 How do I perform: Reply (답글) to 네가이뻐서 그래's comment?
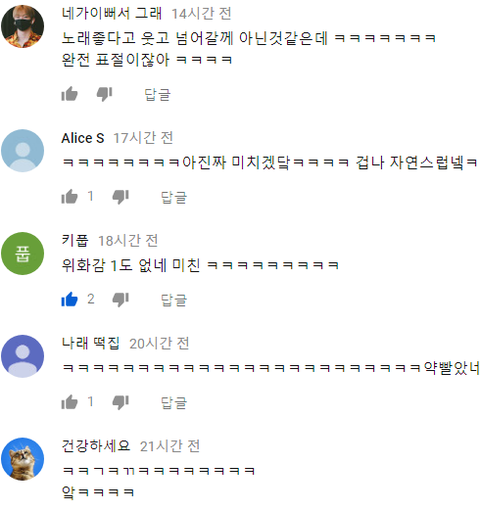pyautogui.click(x=157, y=95)
